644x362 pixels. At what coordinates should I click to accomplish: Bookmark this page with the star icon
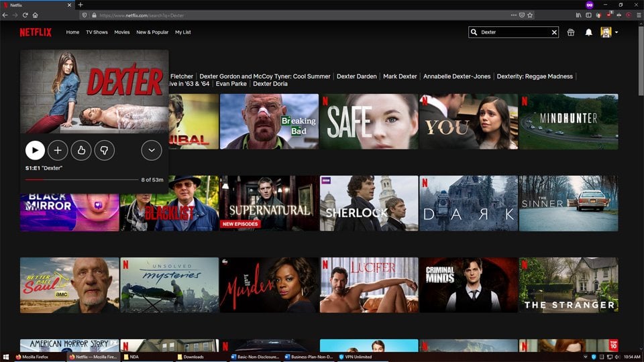point(530,15)
